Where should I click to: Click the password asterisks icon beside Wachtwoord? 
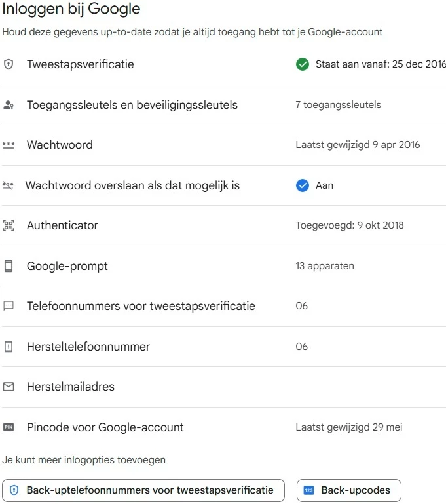pyautogui.click(x=9, y=145)
